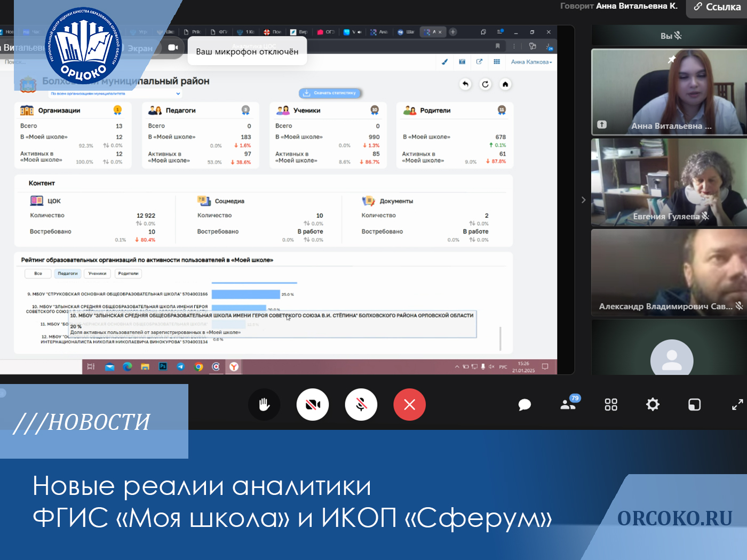Image resolution: width=747 pixels, height=560 pixels.
Task: Click the home icon on the dashboard
Action: point(505,84)
